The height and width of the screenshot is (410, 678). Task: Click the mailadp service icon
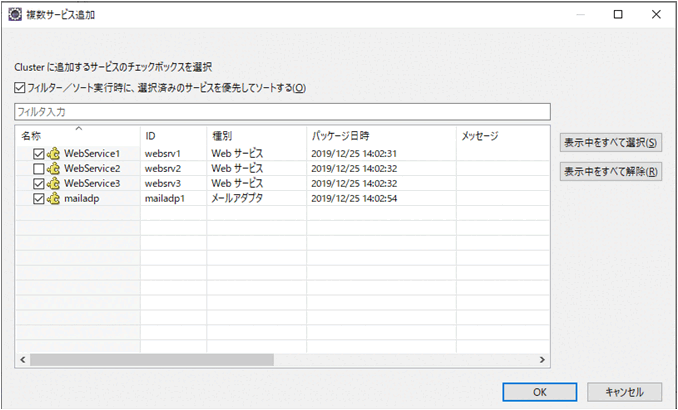point(53,199)
